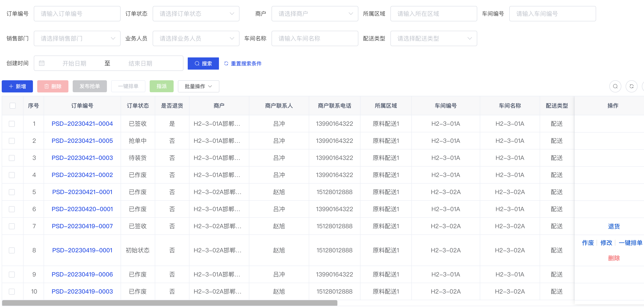Check the row for PSD-20230419-0001

click(12, 251)
